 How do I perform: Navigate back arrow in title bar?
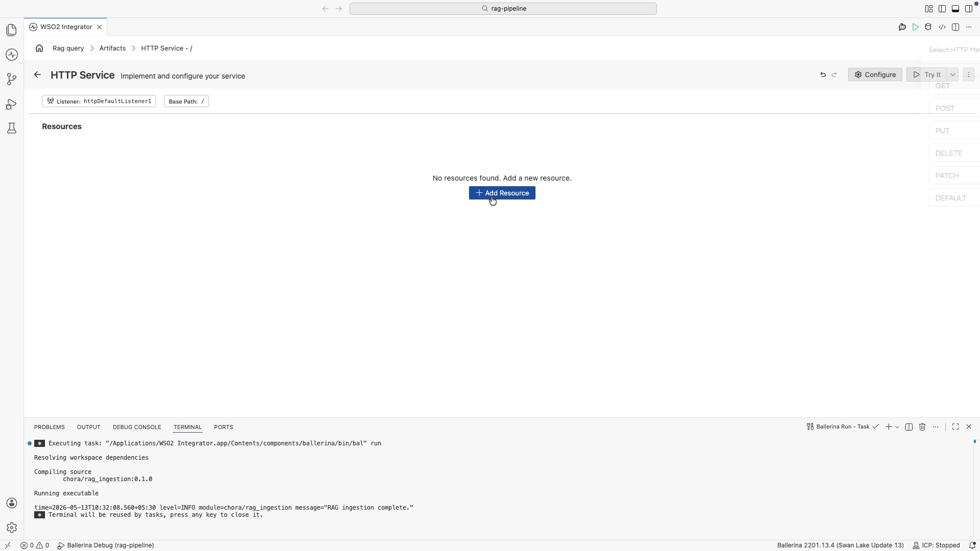(325, 9)
